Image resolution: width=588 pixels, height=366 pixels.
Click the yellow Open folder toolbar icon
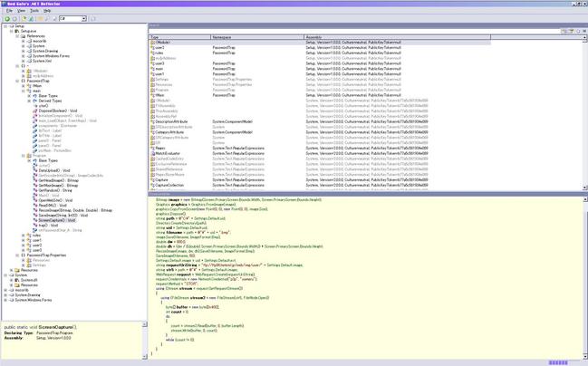pos(39,19)
